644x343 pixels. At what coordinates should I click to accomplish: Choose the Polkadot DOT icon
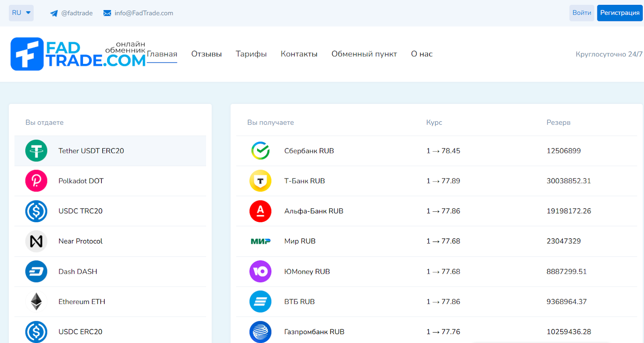(36, 181)
